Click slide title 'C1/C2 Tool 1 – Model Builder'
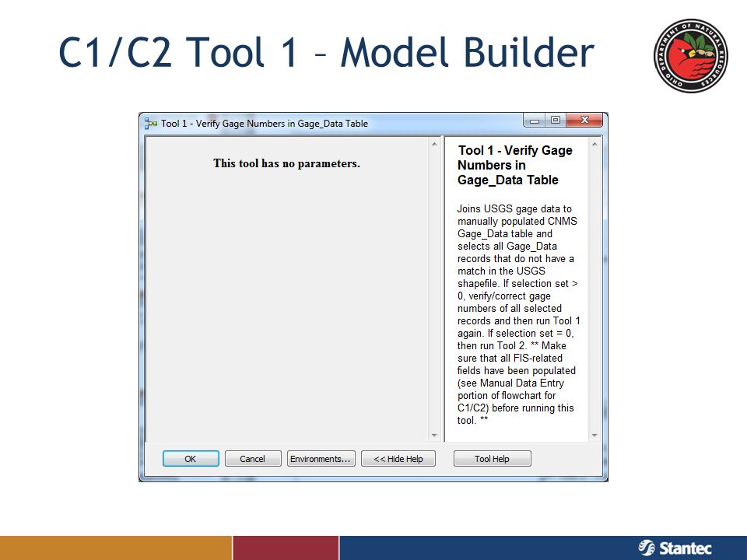This screenshot has width=747, height=560. (x=326, y=52)
